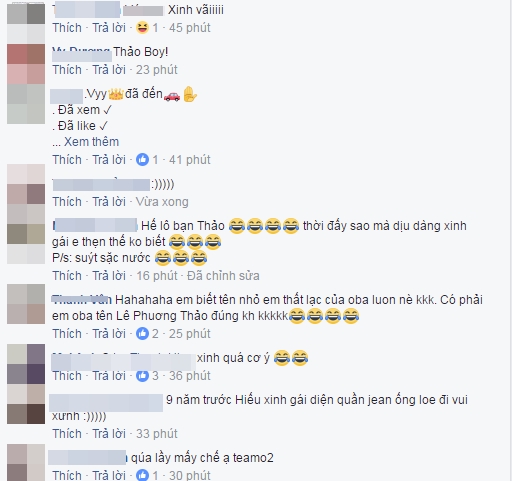Image resolution: width=512 pixels, height=481 pixels.
Task: Click Trả lời under the 'Vừa xong' comment
Action: [109, 202]
